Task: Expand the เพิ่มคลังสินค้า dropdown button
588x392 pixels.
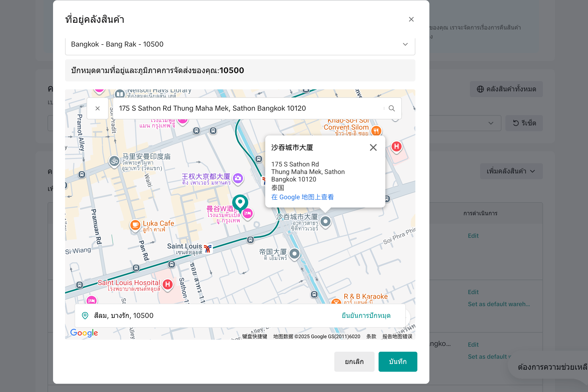Action: coord(511,171)
